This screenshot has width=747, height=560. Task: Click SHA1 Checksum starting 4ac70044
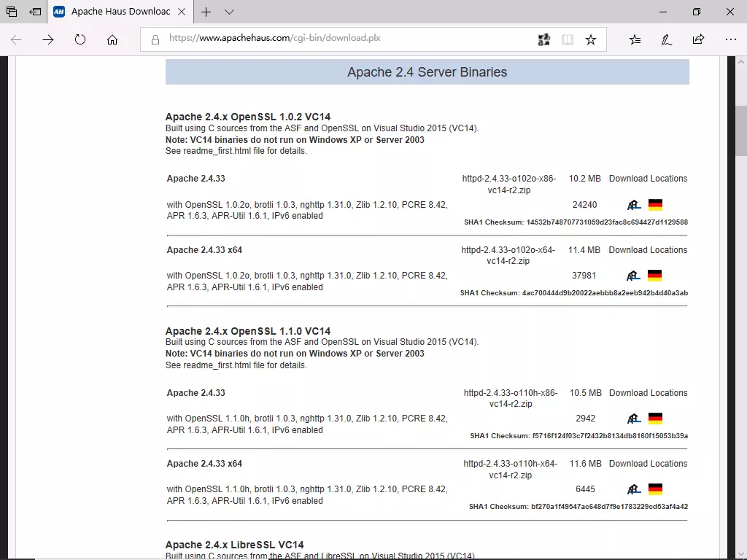coord(574,293)
